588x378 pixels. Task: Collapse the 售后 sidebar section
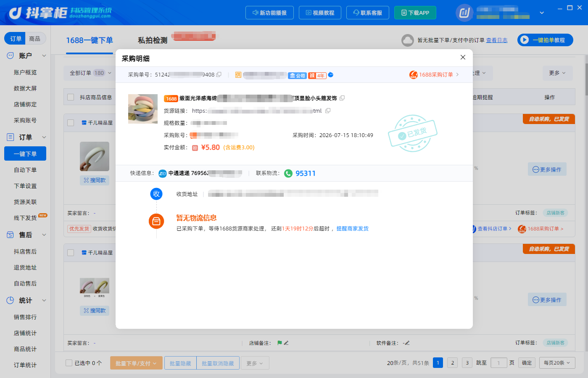pyautogui.click(x=44, y=235)
